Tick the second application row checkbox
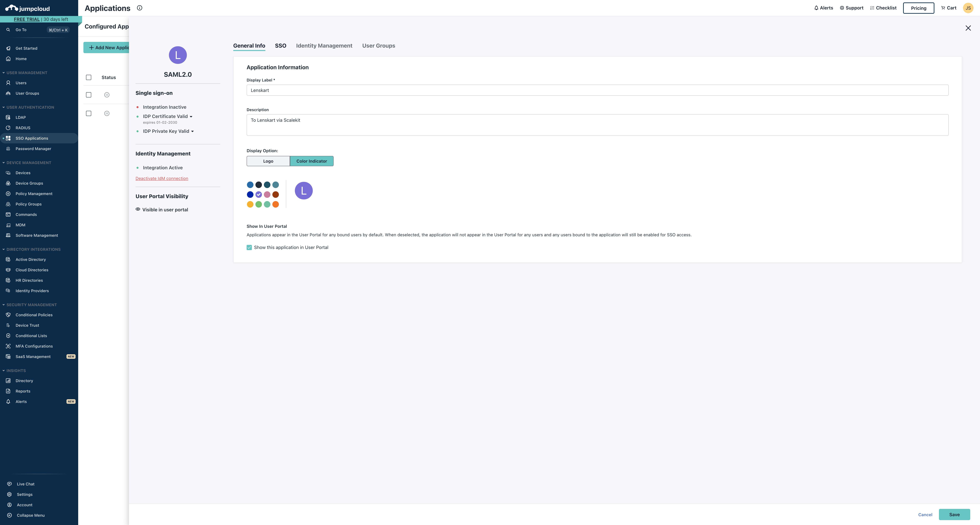This screenshot has width=980, height=525. pyautogui.click(x=89, y=113)
